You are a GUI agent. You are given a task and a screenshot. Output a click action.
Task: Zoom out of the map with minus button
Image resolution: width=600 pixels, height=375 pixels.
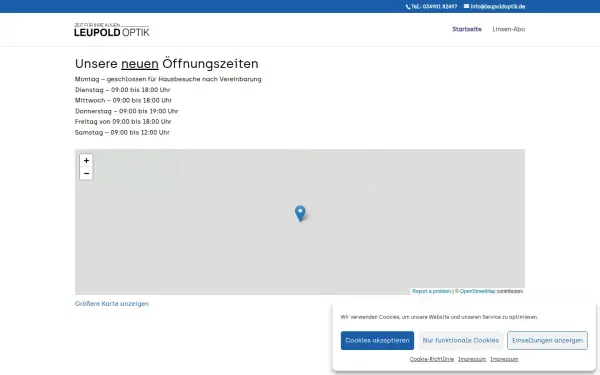click(x=86, y=173)
